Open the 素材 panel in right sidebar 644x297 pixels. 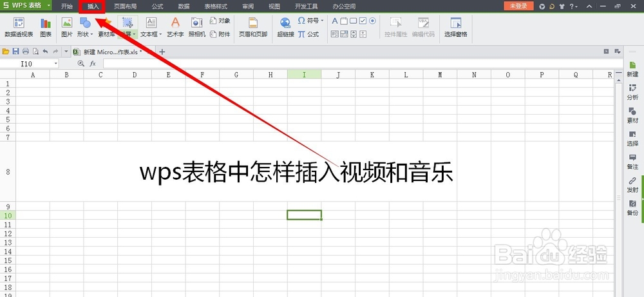coord(632,115)
